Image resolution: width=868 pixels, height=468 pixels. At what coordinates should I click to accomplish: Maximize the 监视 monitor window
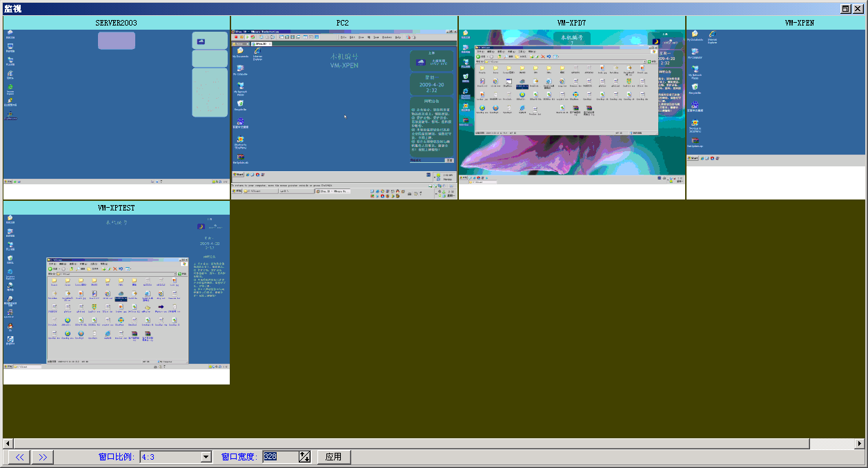[x=847, y=8]
